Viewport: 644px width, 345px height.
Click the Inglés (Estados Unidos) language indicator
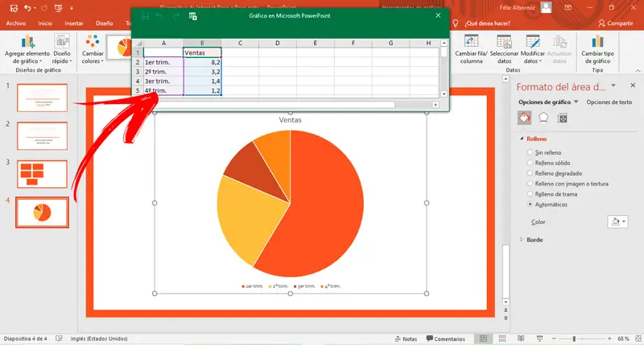pyautogui.click(x=99, y=339)
